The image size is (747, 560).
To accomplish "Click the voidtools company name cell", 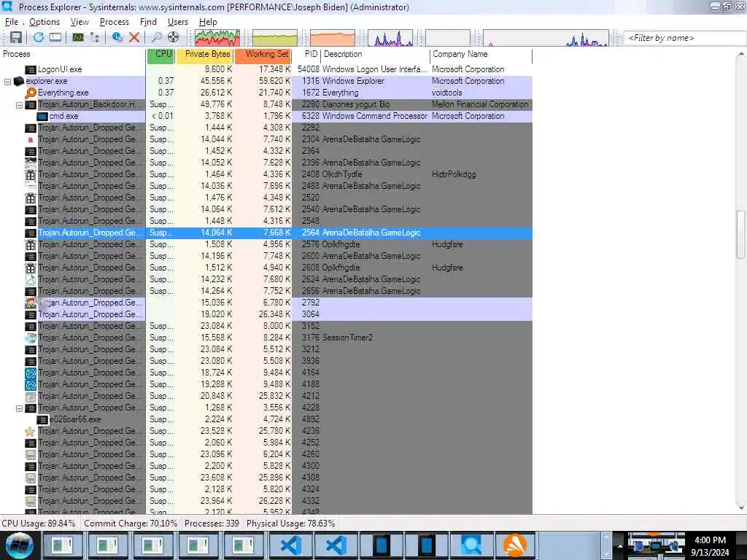I will [x=447, y=93].
